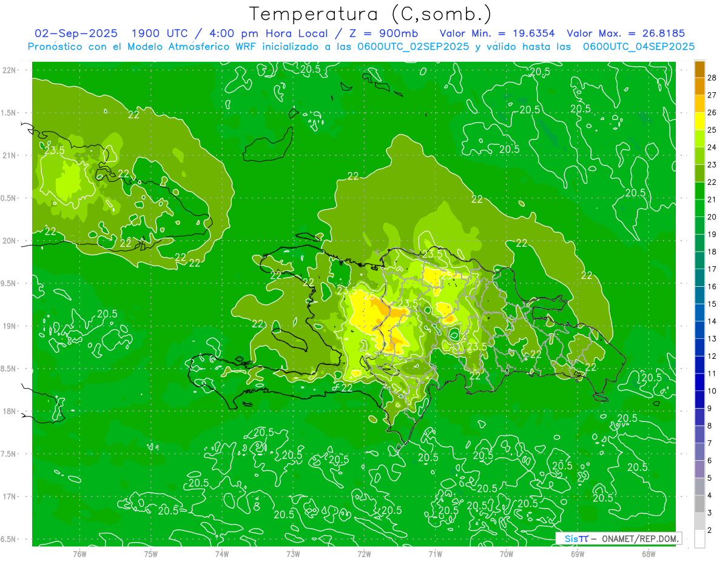The width and height of the screenshot is (728, 562).
Task: Pick the orange-yellow swatch between 26 and 27
Action: coord(699,104)
